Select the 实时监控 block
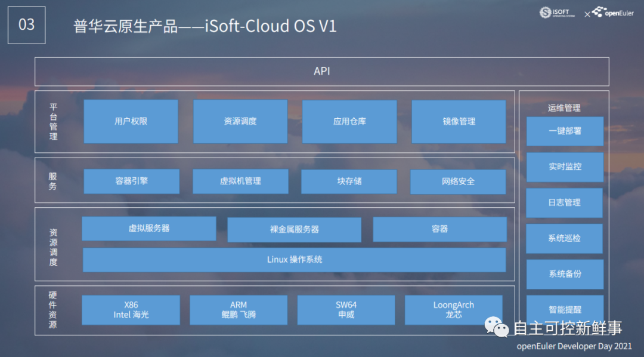Viewport: 644px width, 357px height. pos(565,167)
